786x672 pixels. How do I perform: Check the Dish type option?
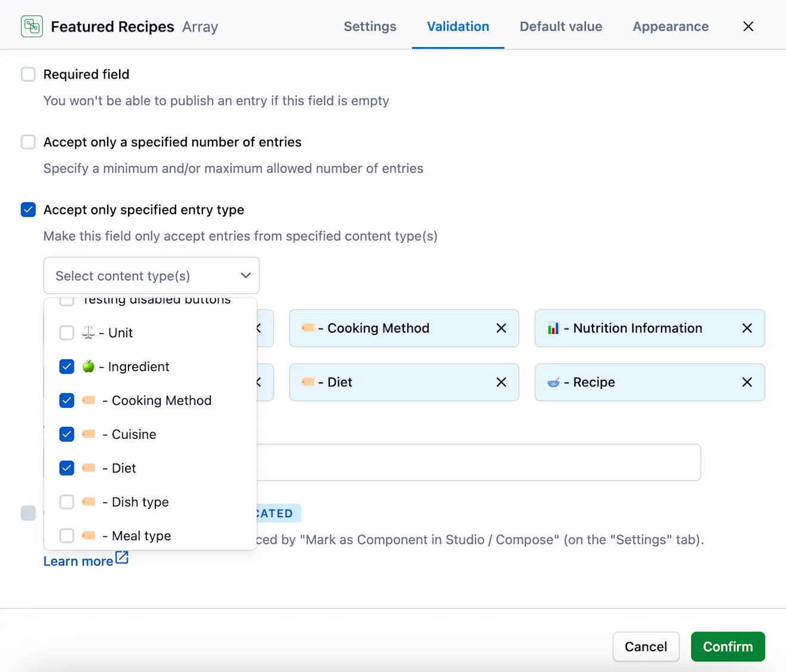click(67, 502)
